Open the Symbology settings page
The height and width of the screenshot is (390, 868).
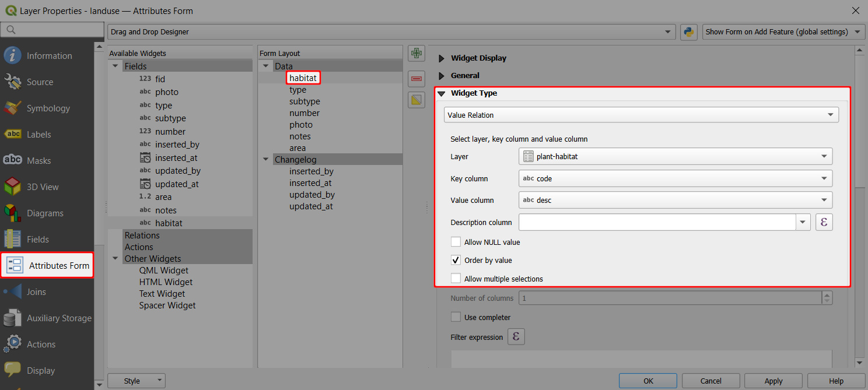click(x=47, y=108)
